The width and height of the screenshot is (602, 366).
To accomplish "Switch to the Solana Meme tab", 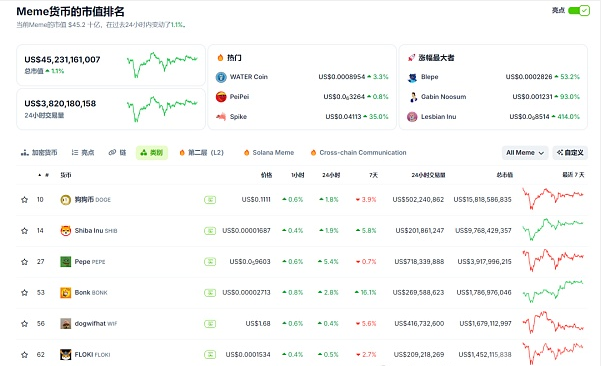I will 269,153.
